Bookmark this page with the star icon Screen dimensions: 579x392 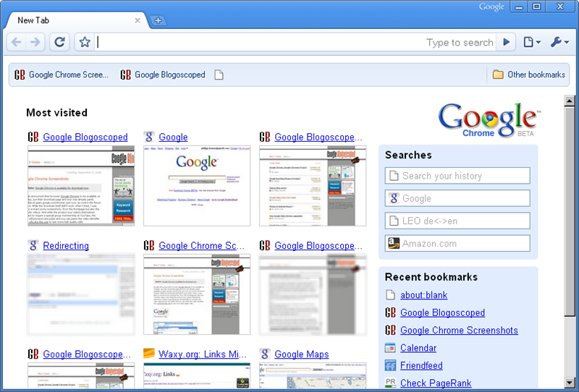pos(85,43)
